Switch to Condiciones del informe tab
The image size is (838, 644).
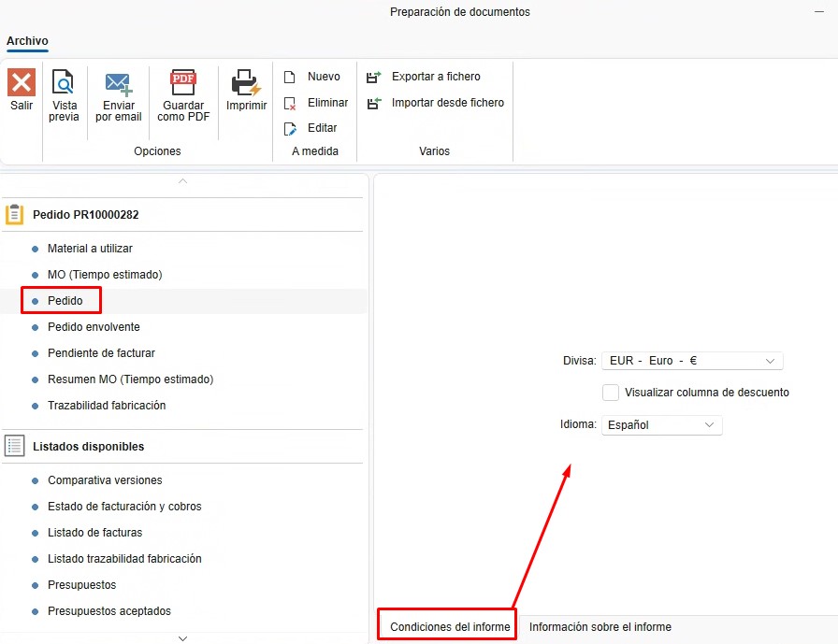point(450,626)
